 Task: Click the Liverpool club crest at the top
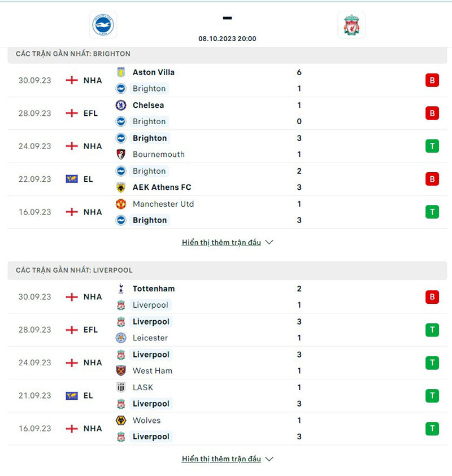pyautogui.click(x=351, y=24)
